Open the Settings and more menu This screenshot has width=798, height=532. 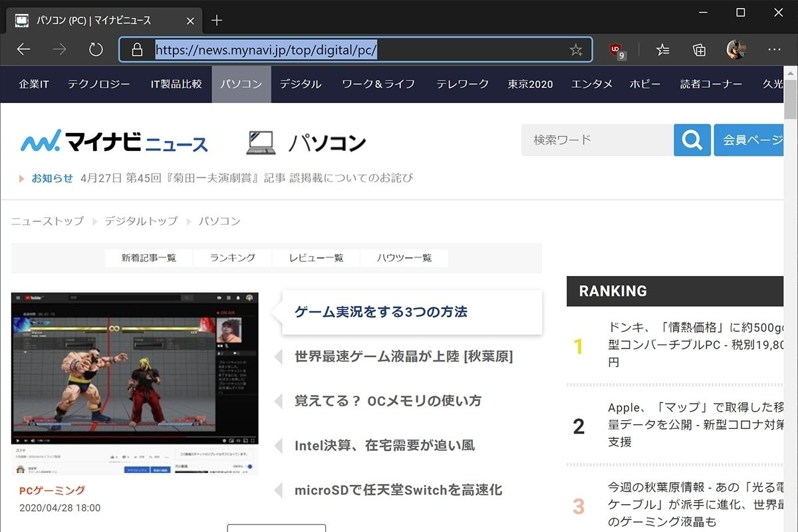(x=774, y=50)
